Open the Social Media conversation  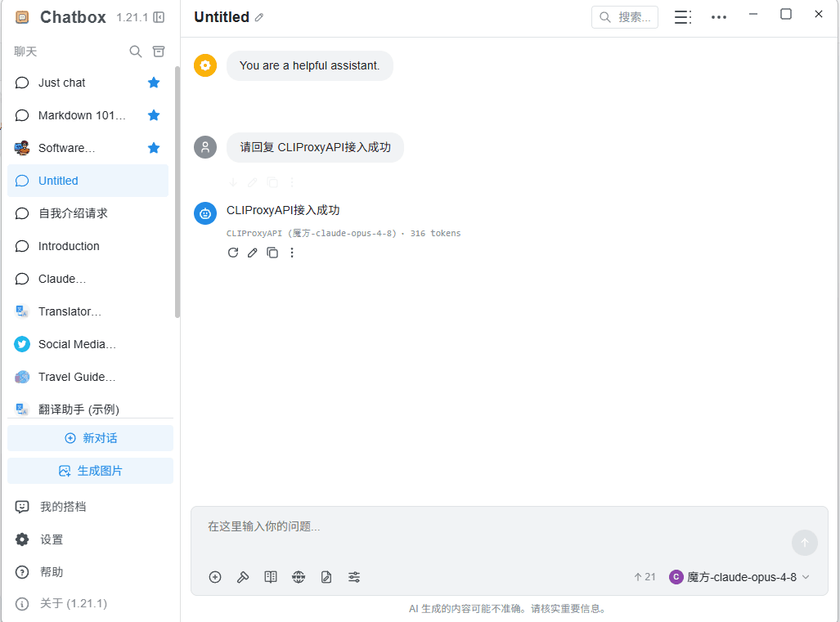pos(88,344)
